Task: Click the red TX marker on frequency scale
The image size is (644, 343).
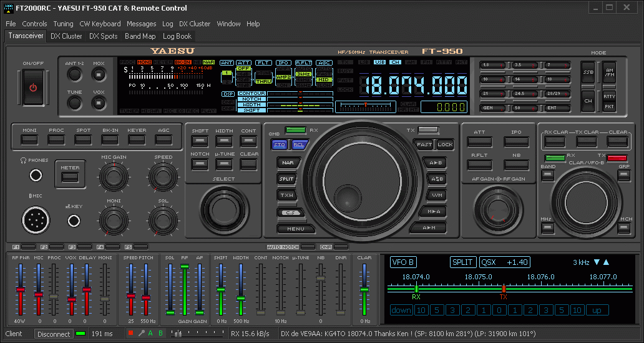Action: (x=504, y=289)
